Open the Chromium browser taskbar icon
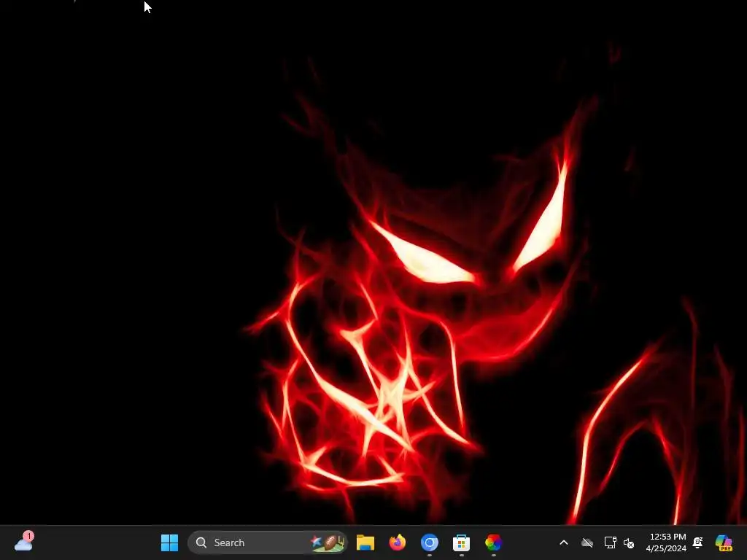Viewport: 747px width, 560px height. point(429,542)
